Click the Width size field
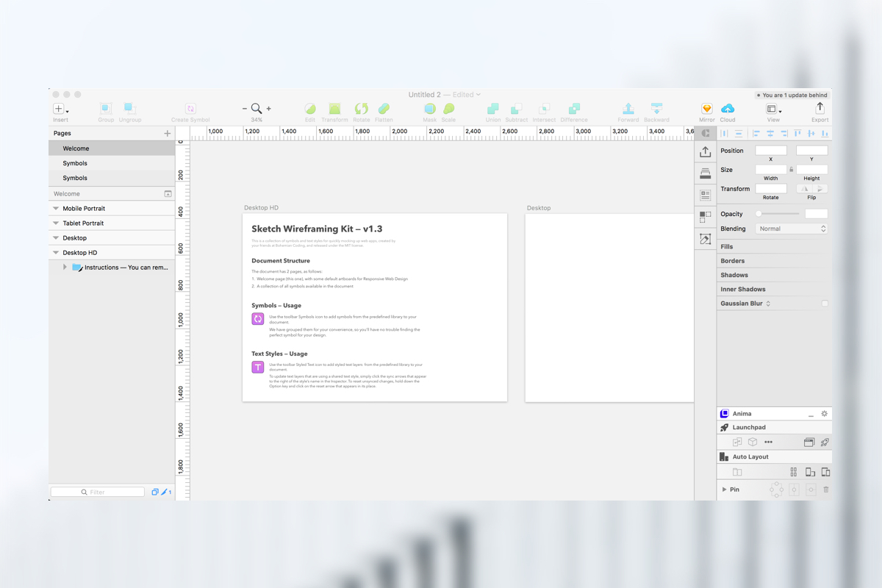882x588 pixels. (x=771, y=170)
